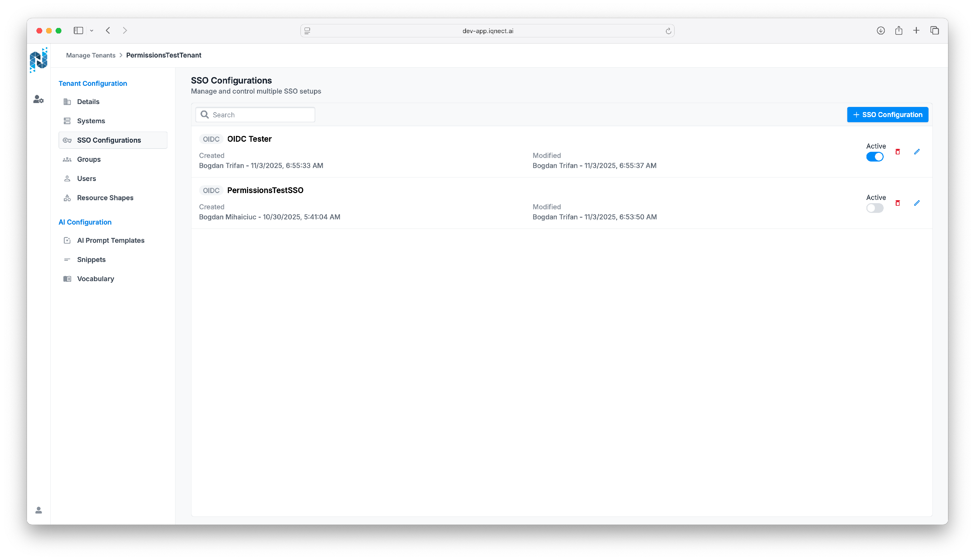
Task: Select Resource Shapes in sidebar
Action: pos(105,198)
